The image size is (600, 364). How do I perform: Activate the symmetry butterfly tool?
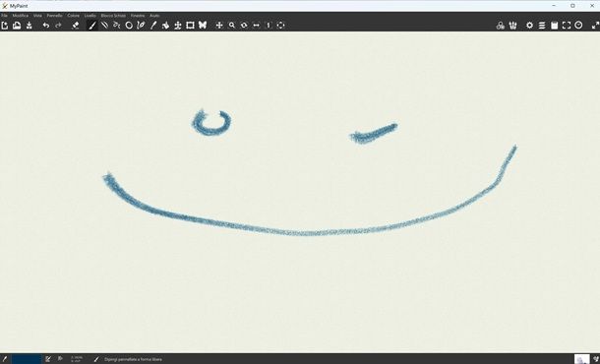click(x=203, y=26)
